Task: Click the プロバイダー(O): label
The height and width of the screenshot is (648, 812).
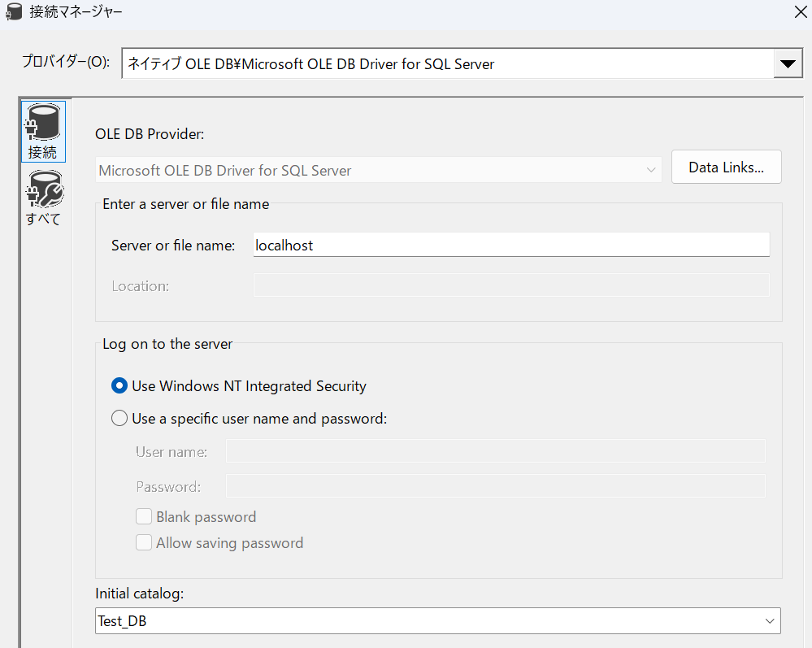Action: point(66,62)
